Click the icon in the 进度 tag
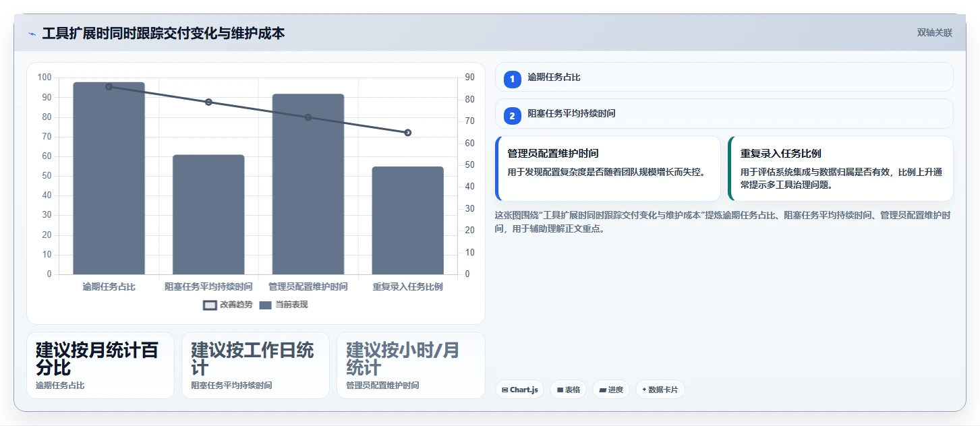 coord(602,390)
